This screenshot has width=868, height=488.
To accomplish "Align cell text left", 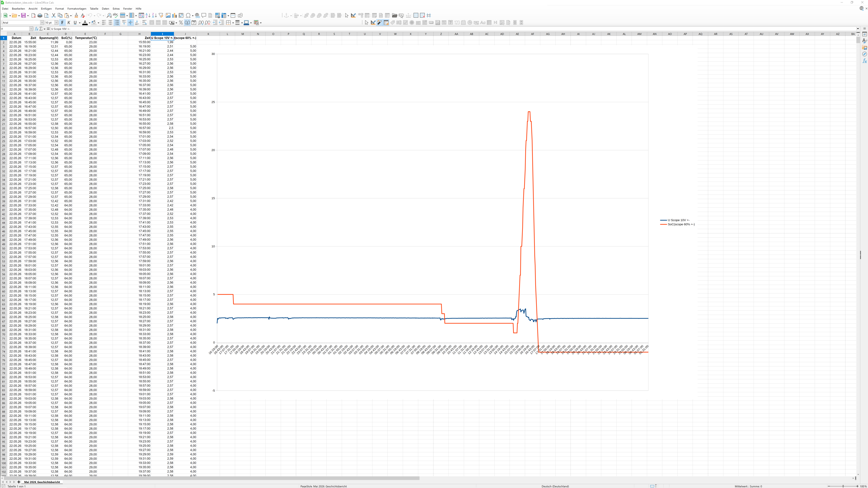I will click(x=104, y=23).
